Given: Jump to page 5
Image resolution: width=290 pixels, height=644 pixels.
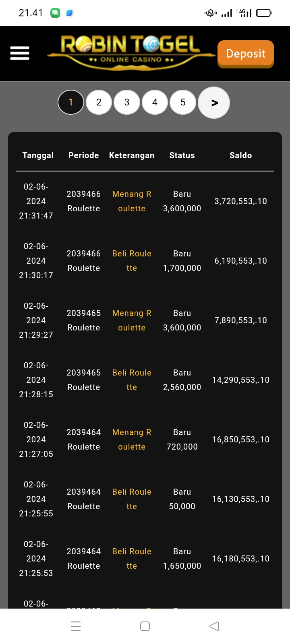Looking at the screenshot, I should click(x=183, y=102).
